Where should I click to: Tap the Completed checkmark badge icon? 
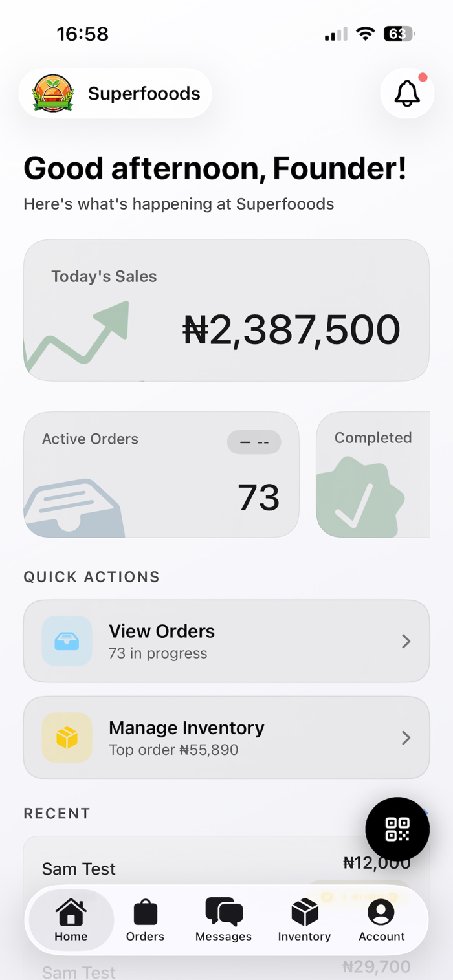(x=360, y=497)
